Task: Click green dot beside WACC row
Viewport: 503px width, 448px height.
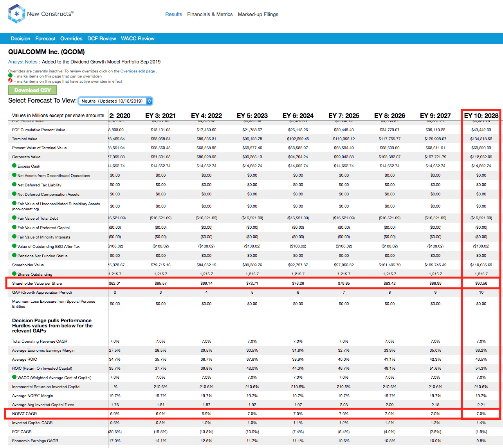Action: pyautogui.click(x=14, y=377)
